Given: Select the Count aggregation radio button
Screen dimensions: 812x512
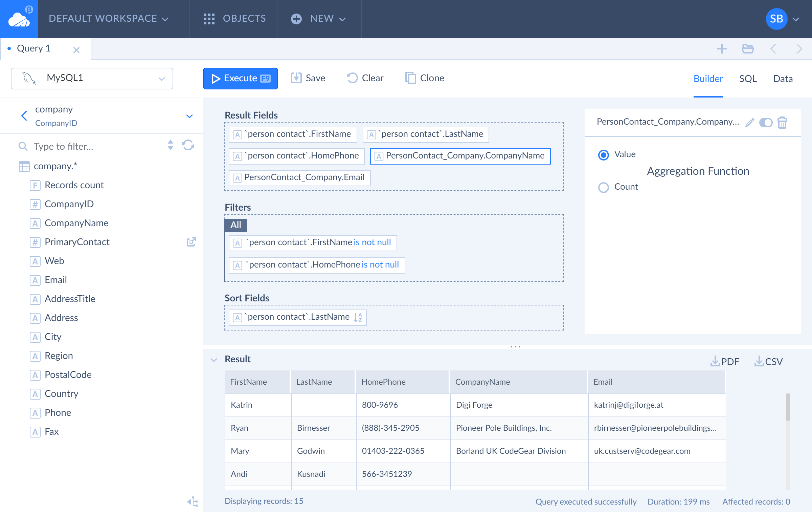Looking at the screenshot, I should point(603,187).
